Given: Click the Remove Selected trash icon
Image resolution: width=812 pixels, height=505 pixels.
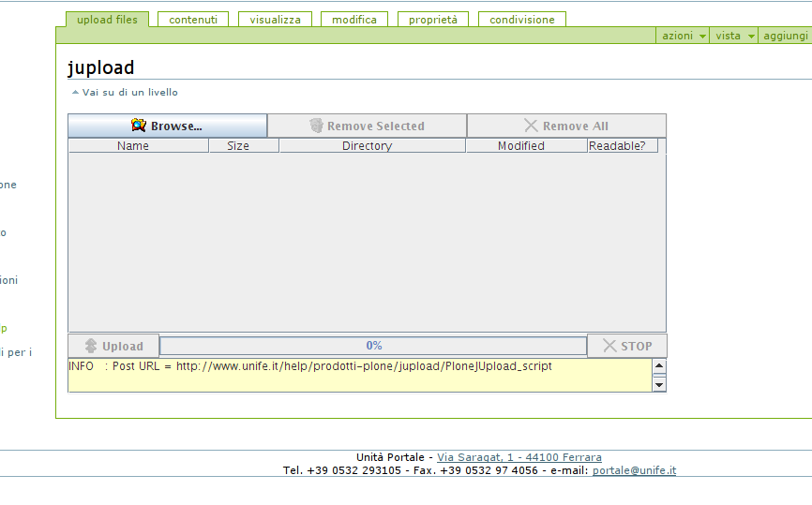Looking at the screenshot, I should pyautogui.click(x=317, y=126).
